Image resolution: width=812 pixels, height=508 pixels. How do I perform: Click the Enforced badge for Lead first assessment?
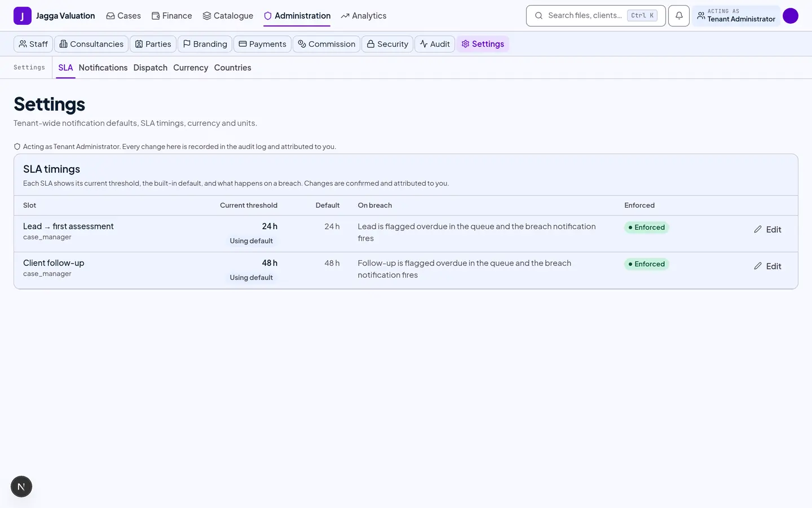647,227
